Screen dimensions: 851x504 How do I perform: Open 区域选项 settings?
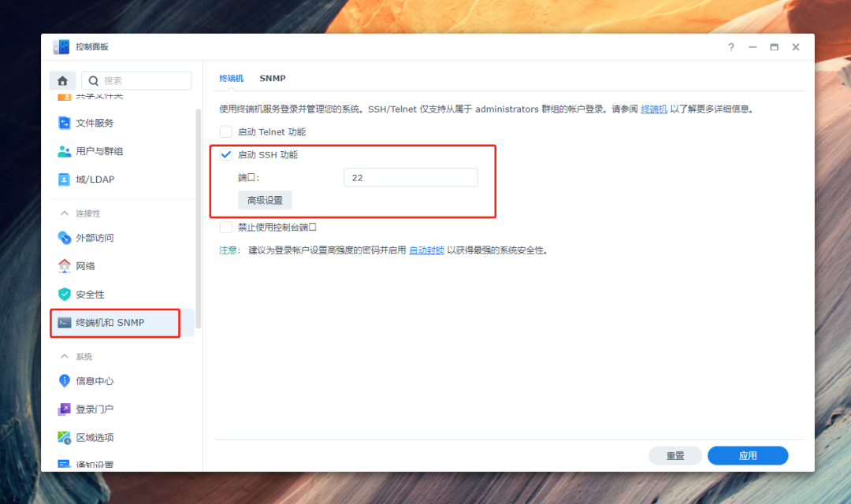[121, 437]
